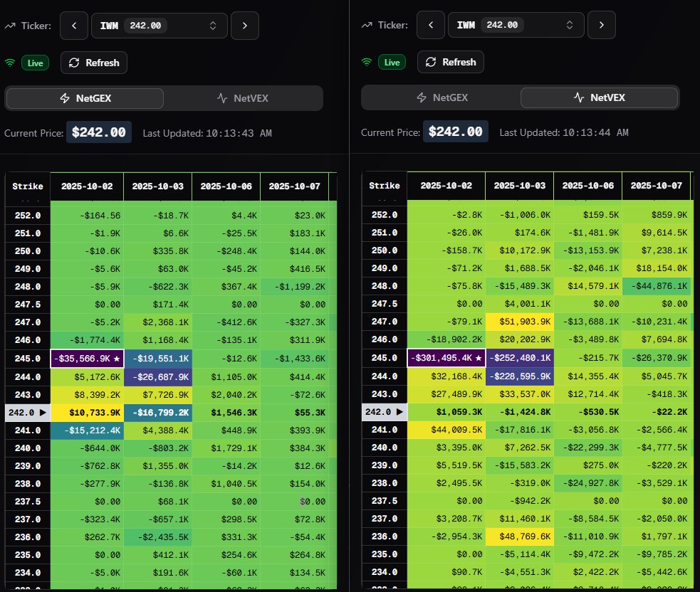The width and height of the screenshot is (700, 592).
Task: Click right panel $242.00 current price
Action: [x=455, y=132]
